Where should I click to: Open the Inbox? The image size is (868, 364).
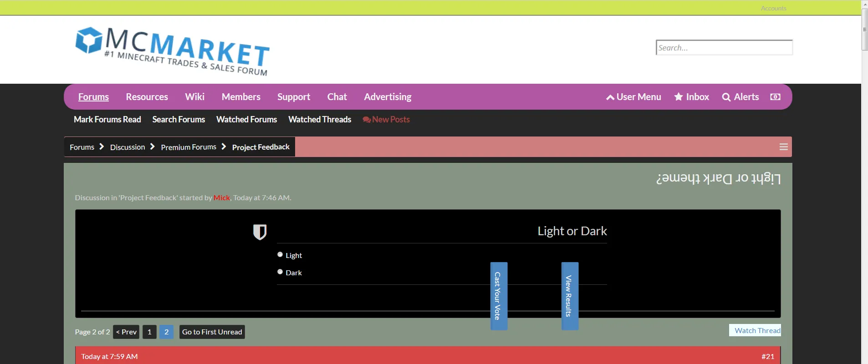click(x=692, y=97)
